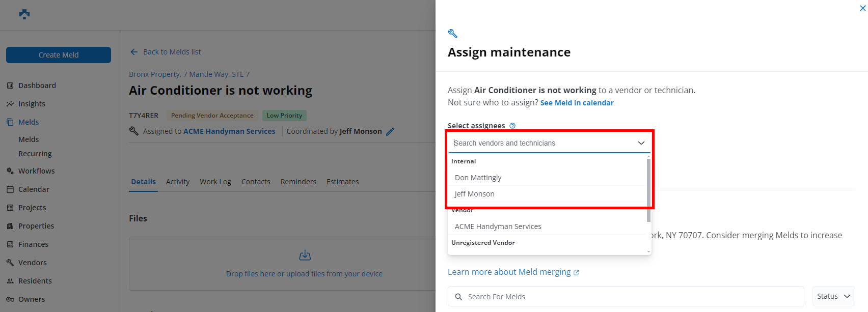Click the wrench icon beside Assigned to

coord(134,131)
